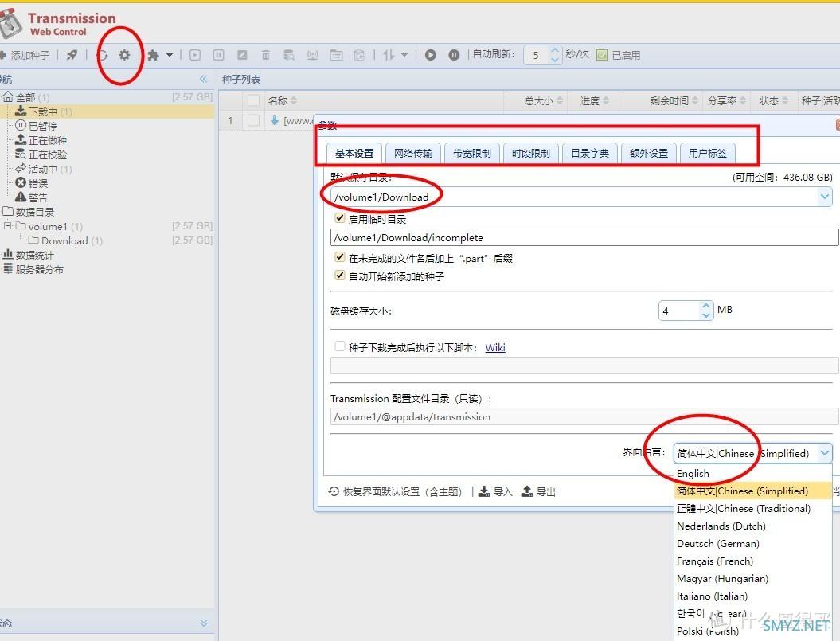Increase the auto-refresh interval with up arrow

click(x=555, y=50)
